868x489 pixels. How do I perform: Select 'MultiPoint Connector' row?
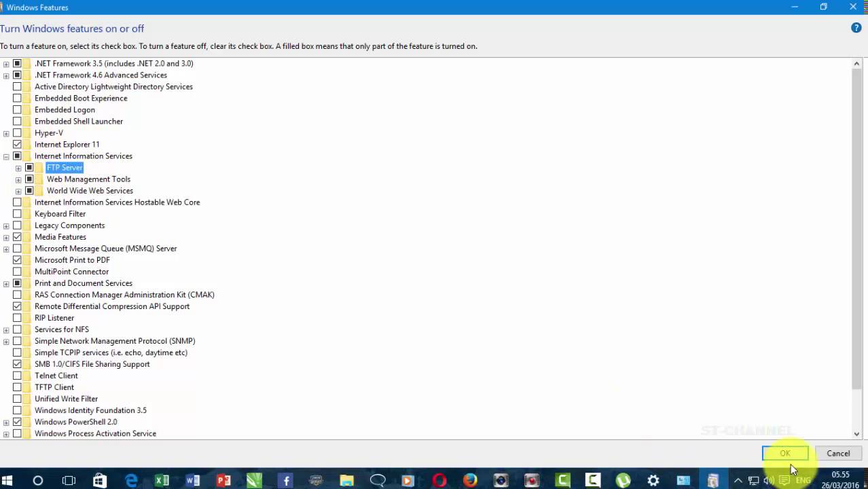click(71, 272)
